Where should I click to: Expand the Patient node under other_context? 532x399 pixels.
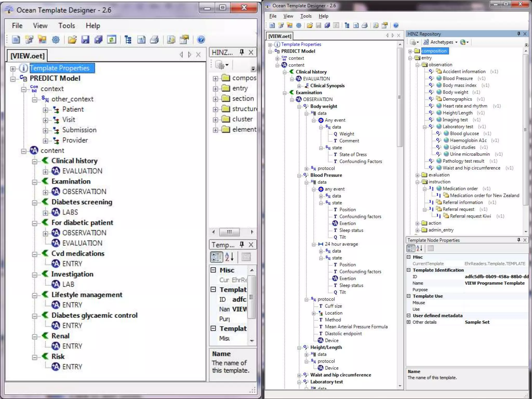[45, 110]
